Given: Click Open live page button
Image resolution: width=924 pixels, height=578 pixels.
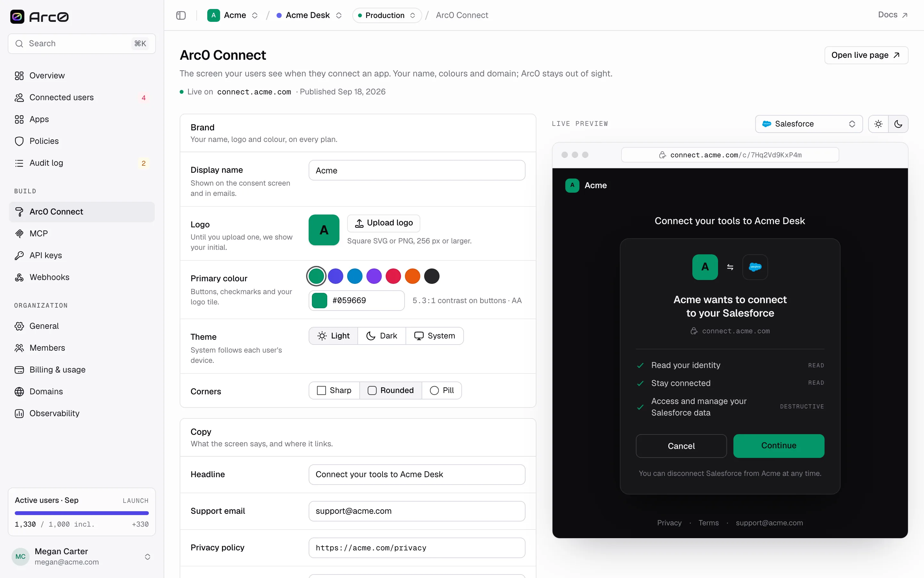Looking at the screenshot, I should 866,55.
